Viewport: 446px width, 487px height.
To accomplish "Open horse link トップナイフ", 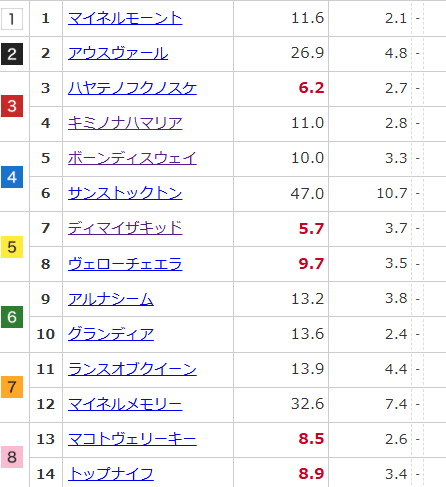I will (111, 474).
